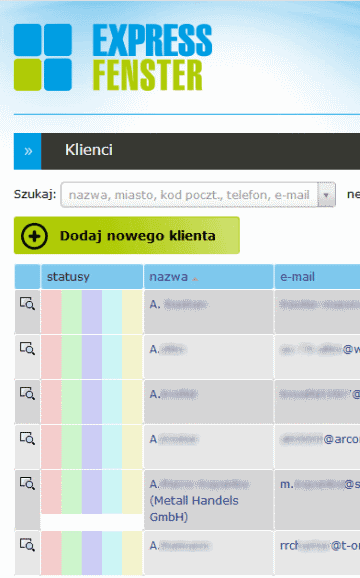This screenshot has height=578, width=360.
Task: Open details icon of first client row
Action: click(27, 303)
